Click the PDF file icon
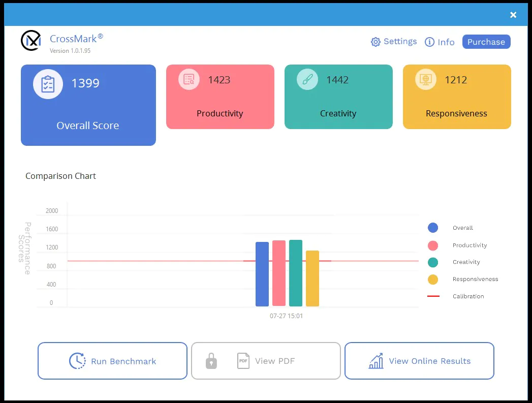The height and width of the screenshot is (403, 532). (243, 361)
